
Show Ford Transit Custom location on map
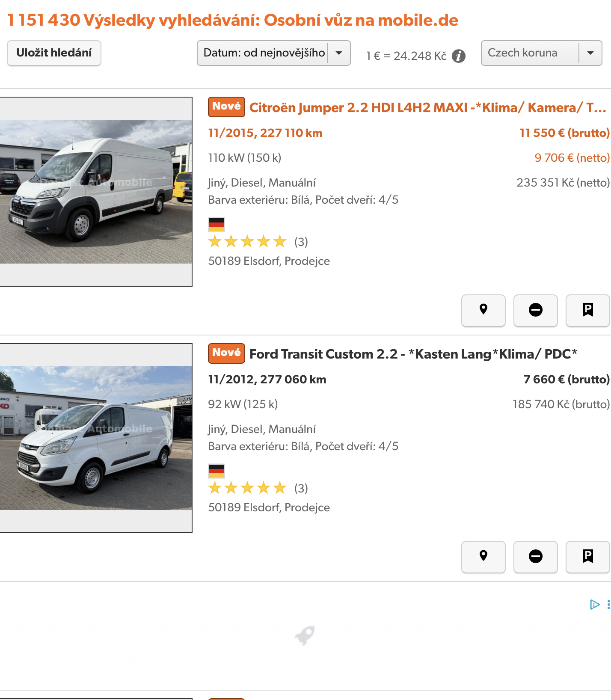click(x=483, y=557)
